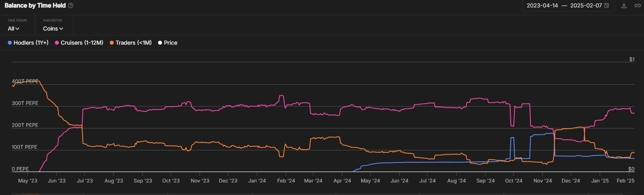This screenshot has height=195, width=644.
Task: Copy the chart link via chain icon
Action: [x=637, y=5]
